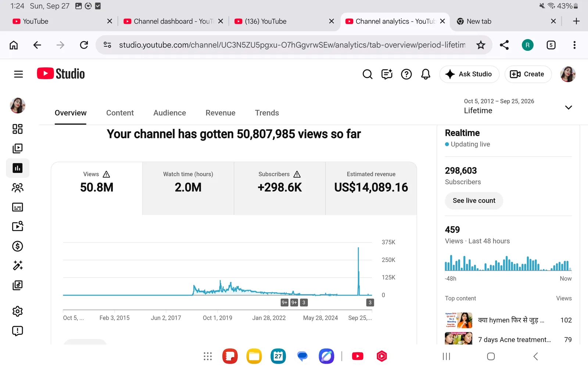Open the app drawer grid in taskbar
This screenshot has width=588, height=368.
click(208, 356)
